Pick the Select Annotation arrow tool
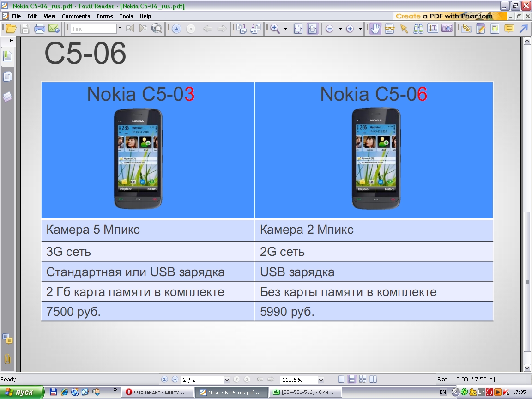Viewport: 532px width, 399px height. (x=404, y=29)
